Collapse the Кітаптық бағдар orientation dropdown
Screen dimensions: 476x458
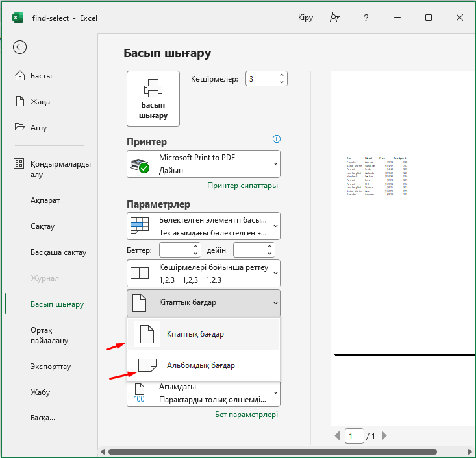[203, 303]
